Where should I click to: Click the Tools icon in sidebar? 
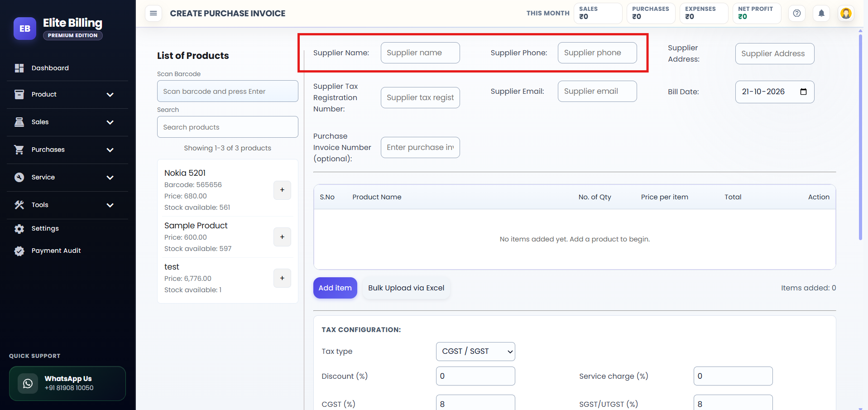pyautogui.click(x=19, y=205)
